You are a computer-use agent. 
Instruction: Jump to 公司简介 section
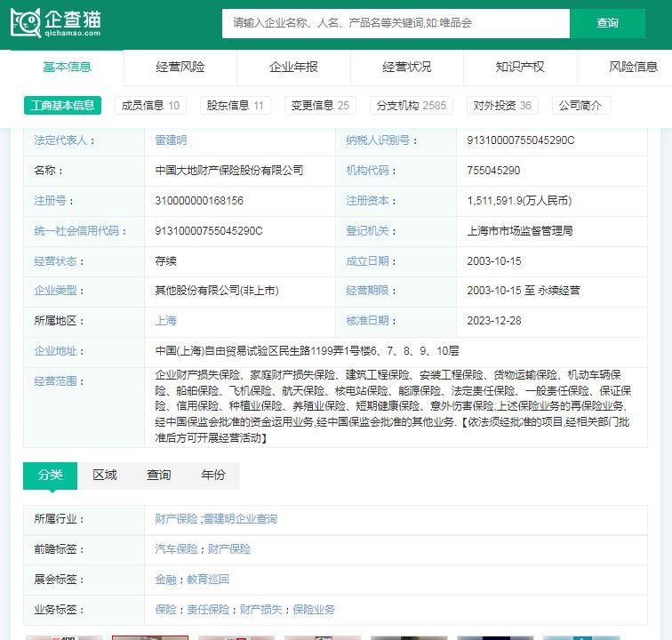point(580,106)
